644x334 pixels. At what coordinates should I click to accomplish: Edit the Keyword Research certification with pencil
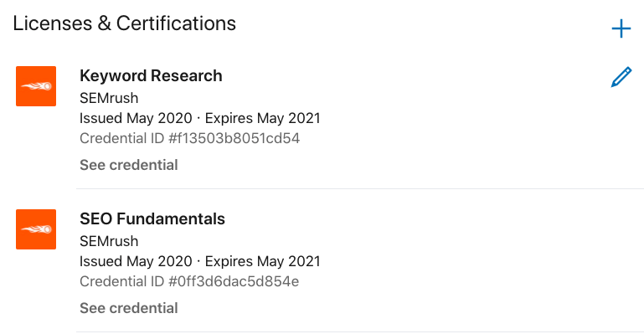tap(621, 77)
